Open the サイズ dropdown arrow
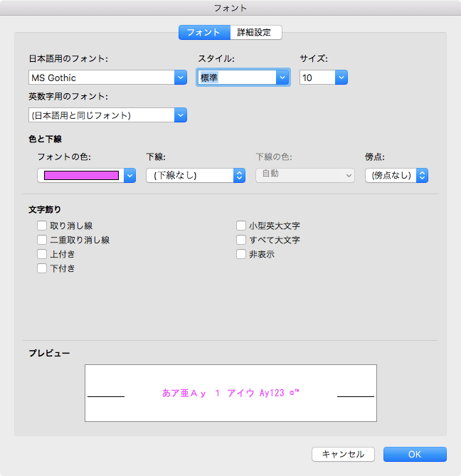Viewport: 461px width, 476px height. (341, 78)
